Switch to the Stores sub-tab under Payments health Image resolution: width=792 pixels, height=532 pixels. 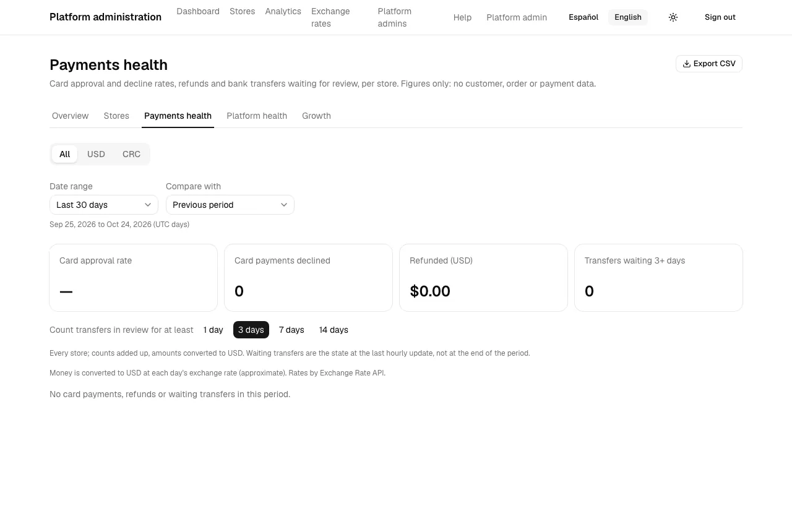pyautogui.click(x=116, y=116)
